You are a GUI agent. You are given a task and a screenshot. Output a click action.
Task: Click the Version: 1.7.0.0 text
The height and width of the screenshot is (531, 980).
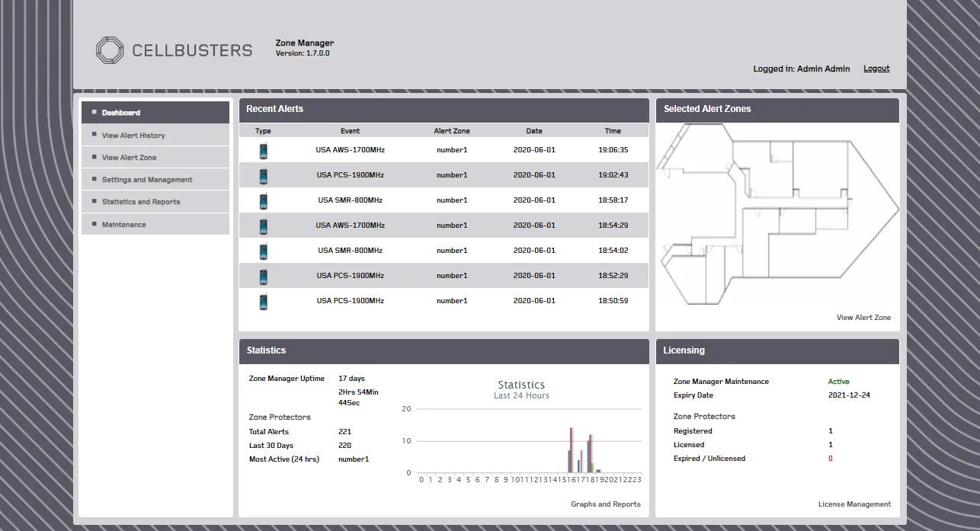[303, 53]
